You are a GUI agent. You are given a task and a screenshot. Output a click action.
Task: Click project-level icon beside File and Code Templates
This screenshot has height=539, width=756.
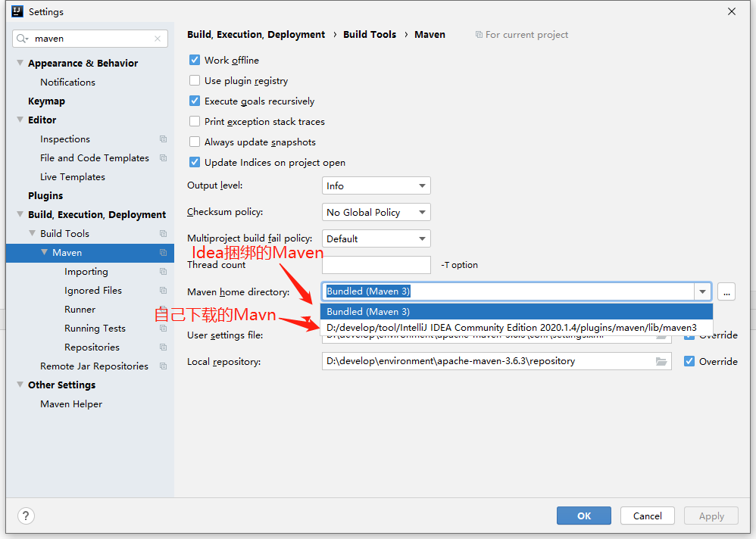tap(164, 158)
